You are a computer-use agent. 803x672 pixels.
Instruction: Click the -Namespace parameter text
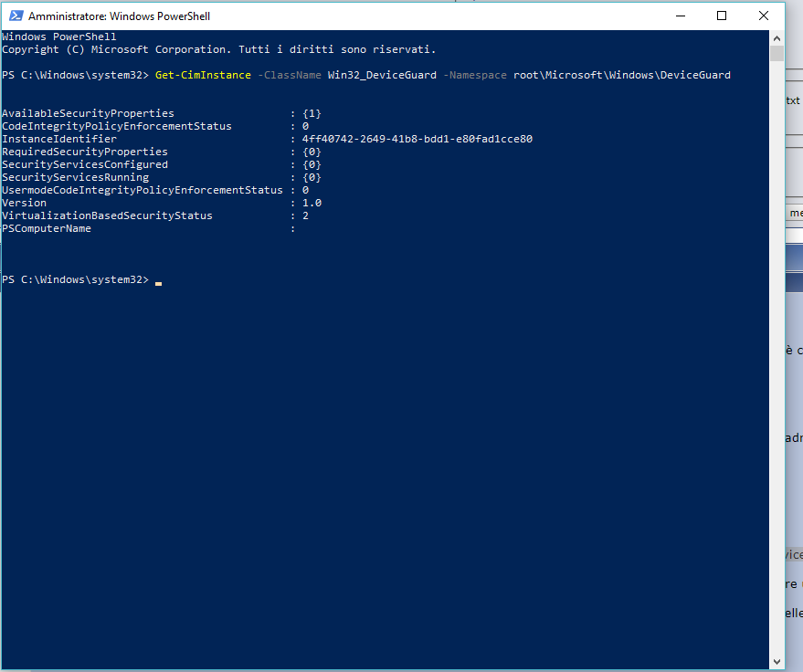click(x=475, y=75)
